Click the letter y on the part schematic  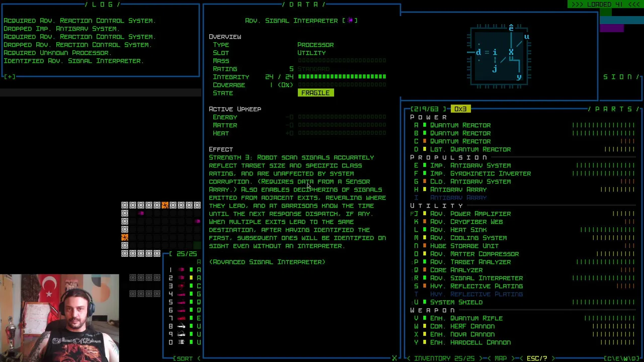pos(519,77)
